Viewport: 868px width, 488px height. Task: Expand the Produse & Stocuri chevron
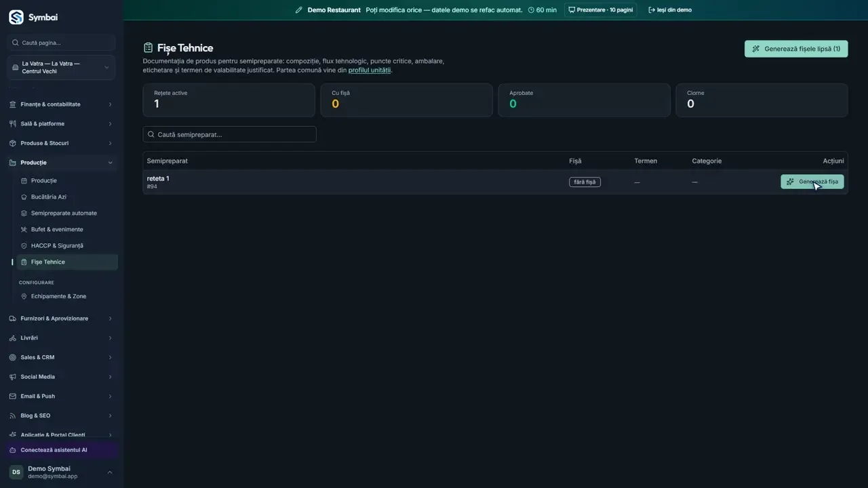coord(110,144)
